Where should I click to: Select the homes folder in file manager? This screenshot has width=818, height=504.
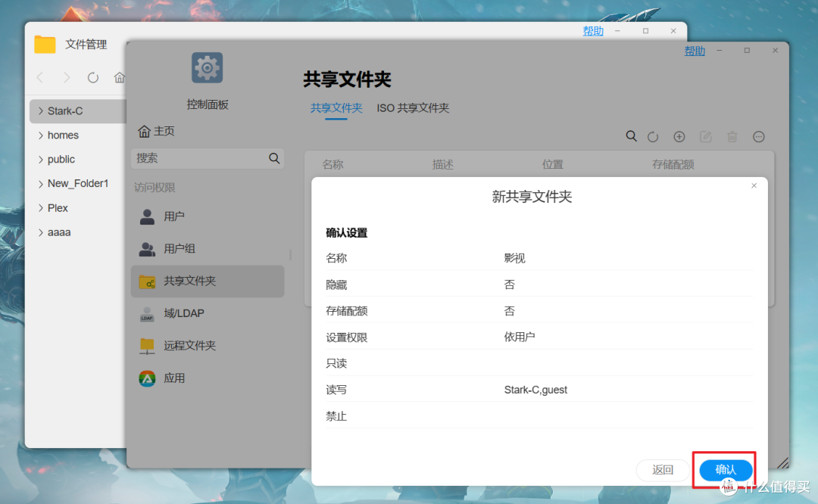coord(63,135)
